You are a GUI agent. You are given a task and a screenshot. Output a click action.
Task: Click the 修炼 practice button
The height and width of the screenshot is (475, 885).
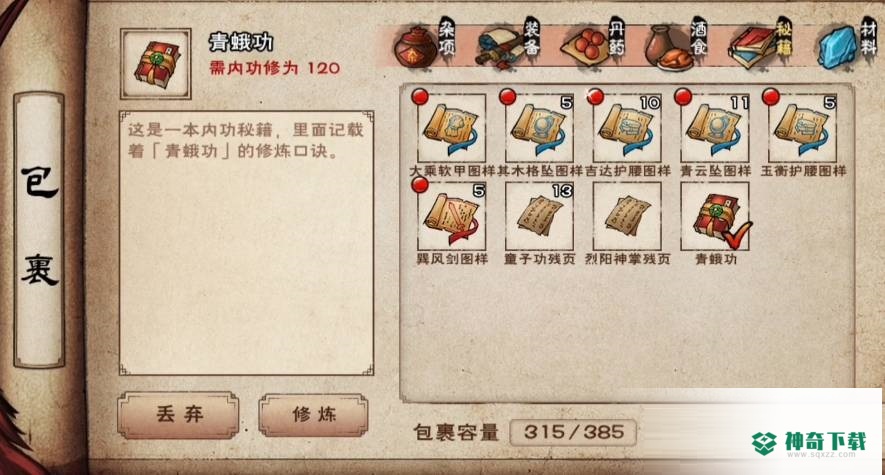(314, 415)
